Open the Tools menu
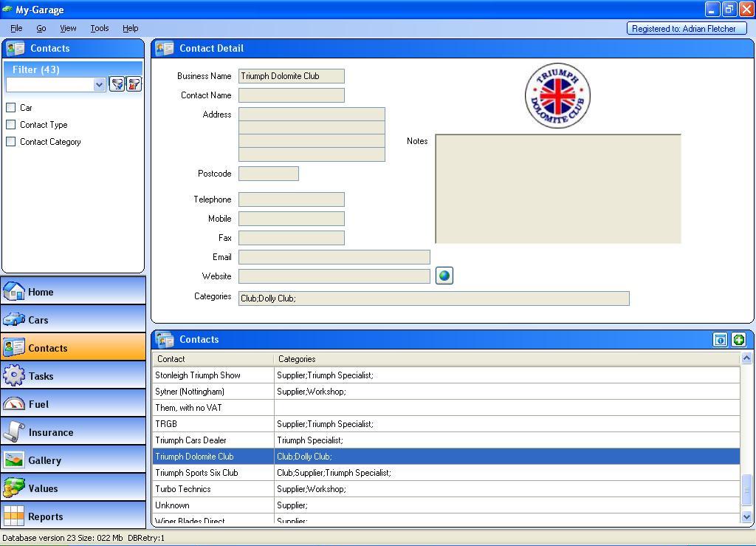Image resolution: width=756 pixels, height=546 pixels. tap(99, 28)
